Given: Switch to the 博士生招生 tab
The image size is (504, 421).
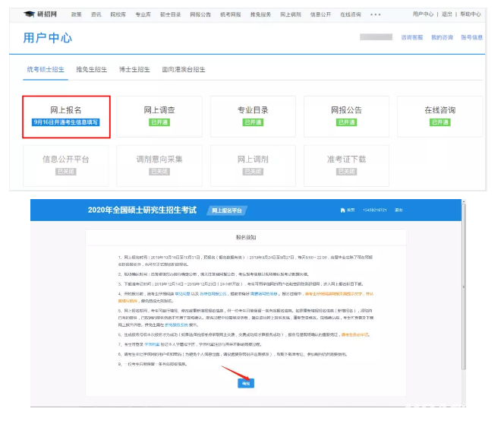Looking at the screenshot, I should tap(135, 70).
